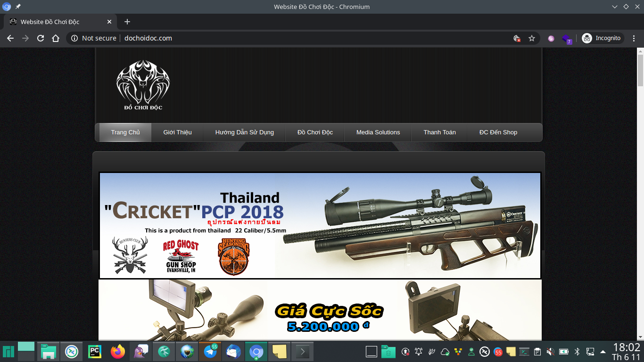This screenshot has height=362, width=644.
Task: Open Pidgin messenger from the taskbar
Action: tap(141, 352)
